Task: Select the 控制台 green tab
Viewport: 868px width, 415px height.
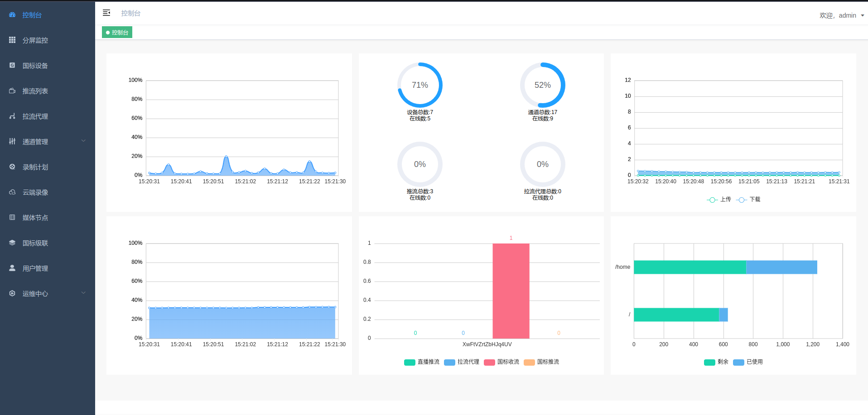Action: (117, 33)
